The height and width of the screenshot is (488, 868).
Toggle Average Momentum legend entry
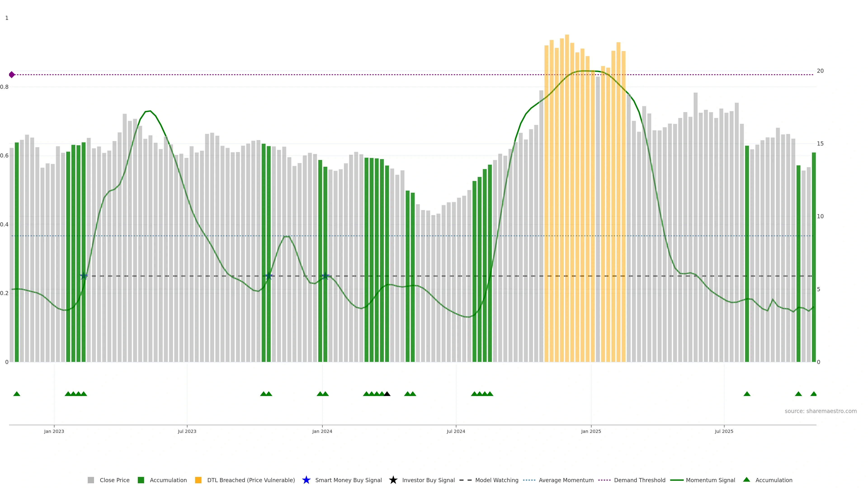point(566,480)
